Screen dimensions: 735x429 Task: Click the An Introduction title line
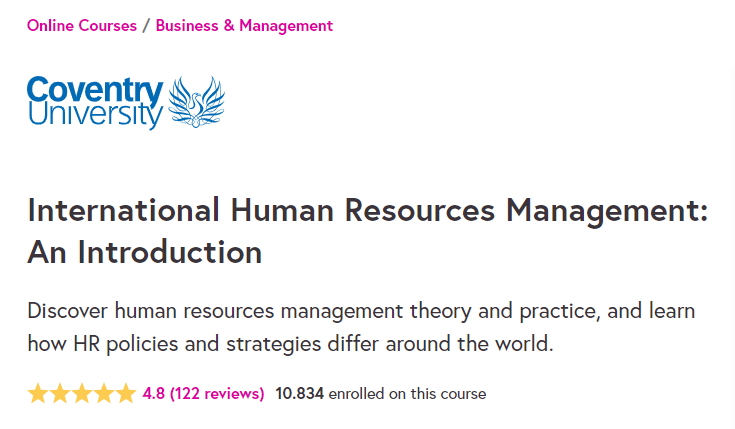click(x=144, y=253)
